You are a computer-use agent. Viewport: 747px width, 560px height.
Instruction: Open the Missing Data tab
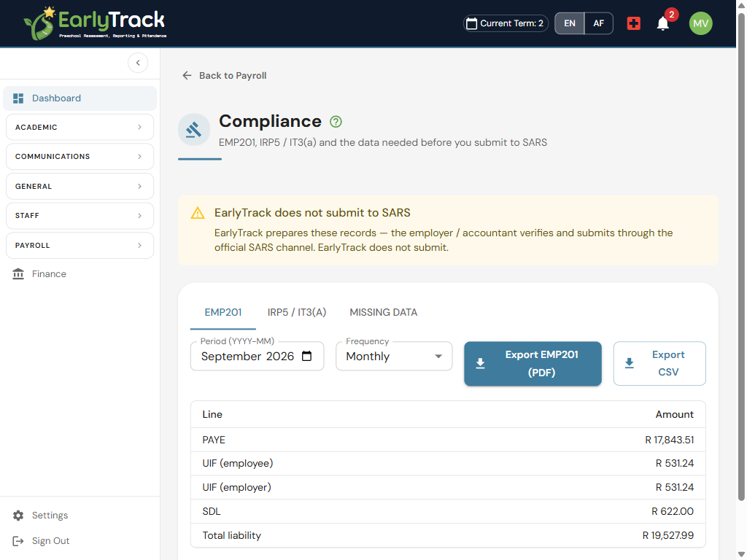tap(384, 312)
